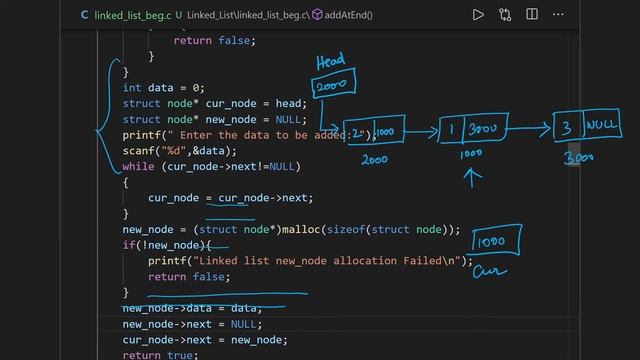Click the 'return true;' line

point(160,355)
